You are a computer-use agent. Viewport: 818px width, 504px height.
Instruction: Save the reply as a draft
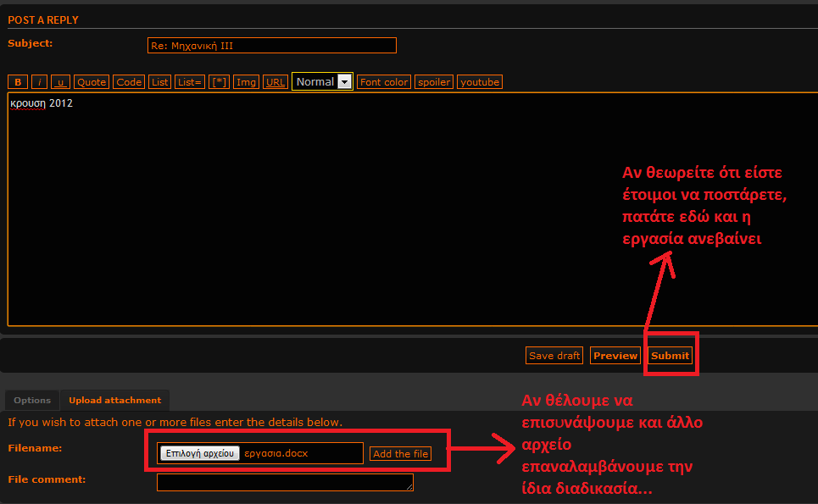pyautogui.click(x=554, y=356)
